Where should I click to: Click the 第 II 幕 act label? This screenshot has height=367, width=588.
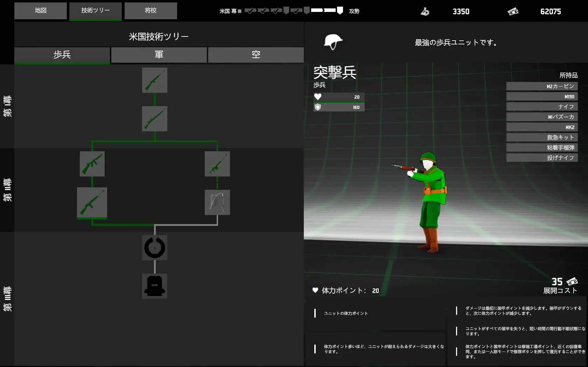click(7, 190)
